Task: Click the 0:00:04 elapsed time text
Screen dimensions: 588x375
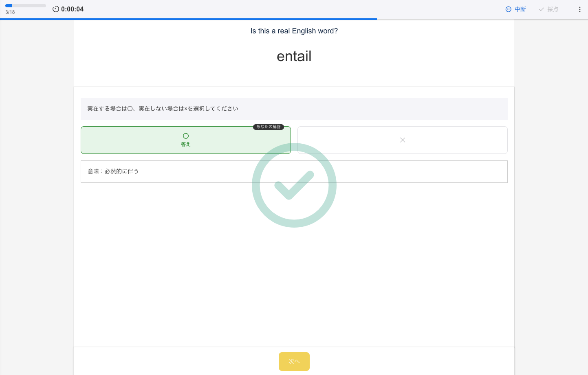Action: coord(73,9)
